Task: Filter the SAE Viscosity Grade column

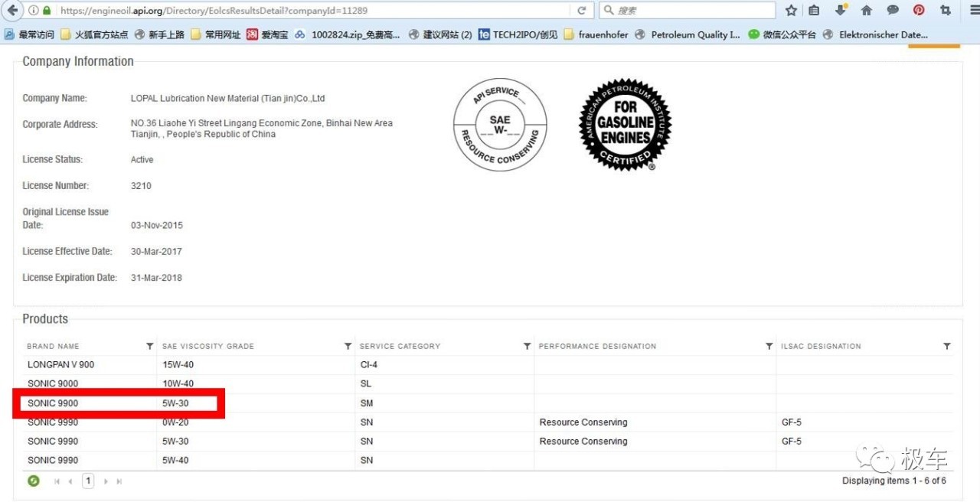Action: tap(348, 347)
